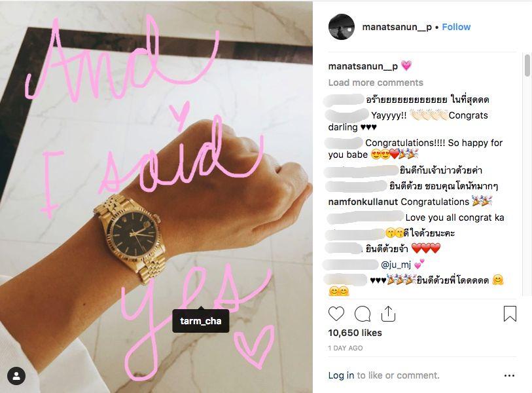
Task: Open manatsanun__p profile avatar
Action: 342,27
